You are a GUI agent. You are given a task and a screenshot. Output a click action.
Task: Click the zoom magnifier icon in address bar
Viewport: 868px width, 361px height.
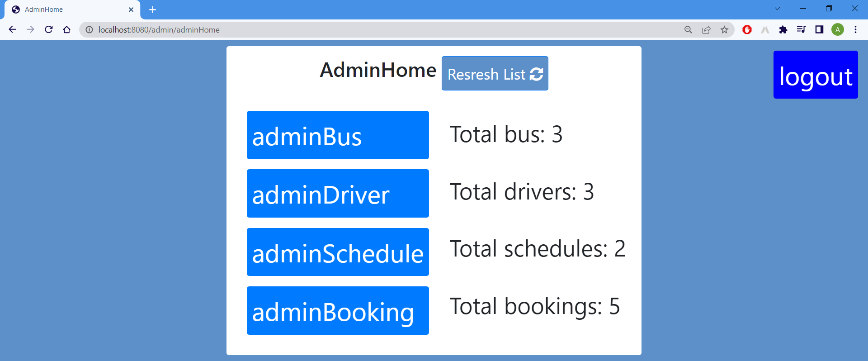(x=688, y=29)
